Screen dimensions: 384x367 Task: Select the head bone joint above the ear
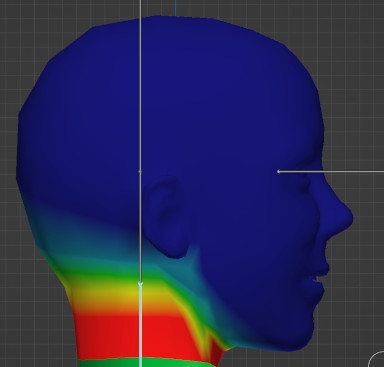point(140,171)
